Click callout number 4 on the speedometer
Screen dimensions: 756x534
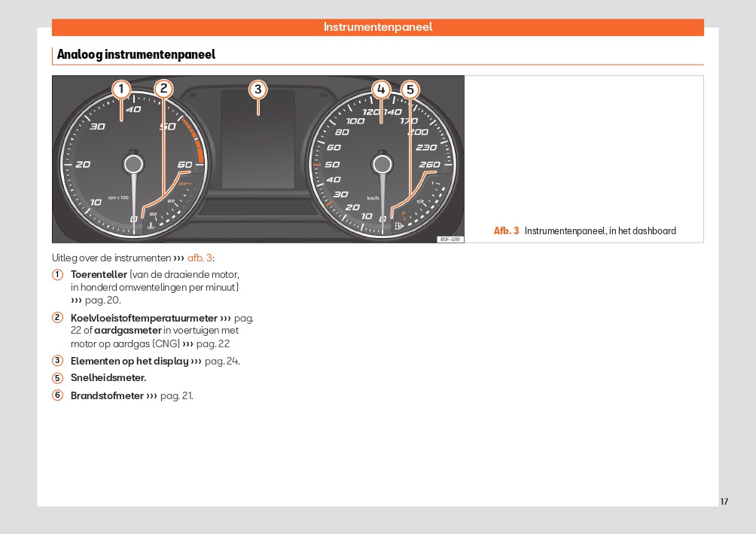pos(381,90)
